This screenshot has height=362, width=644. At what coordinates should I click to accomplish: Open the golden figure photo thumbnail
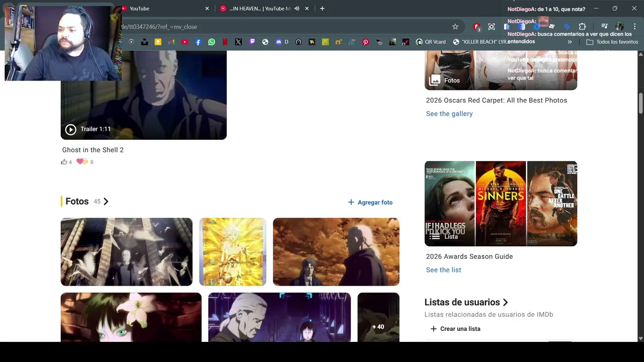pos(232,252)
